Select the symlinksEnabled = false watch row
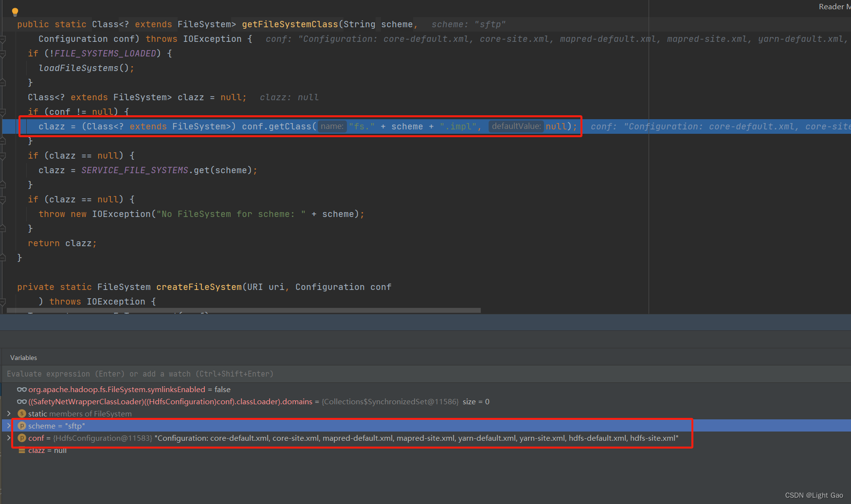Screen dimensions: 851x504 (425, 389)
